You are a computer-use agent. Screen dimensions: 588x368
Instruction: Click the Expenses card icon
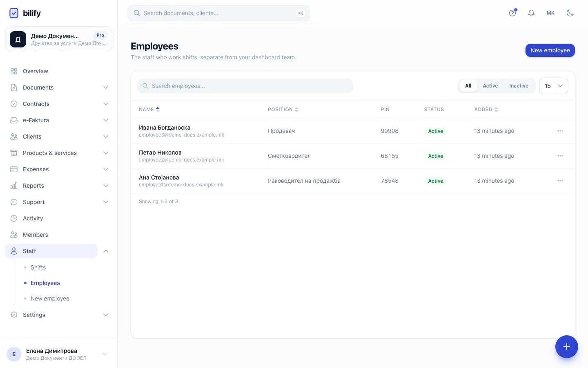pos(14,169)
